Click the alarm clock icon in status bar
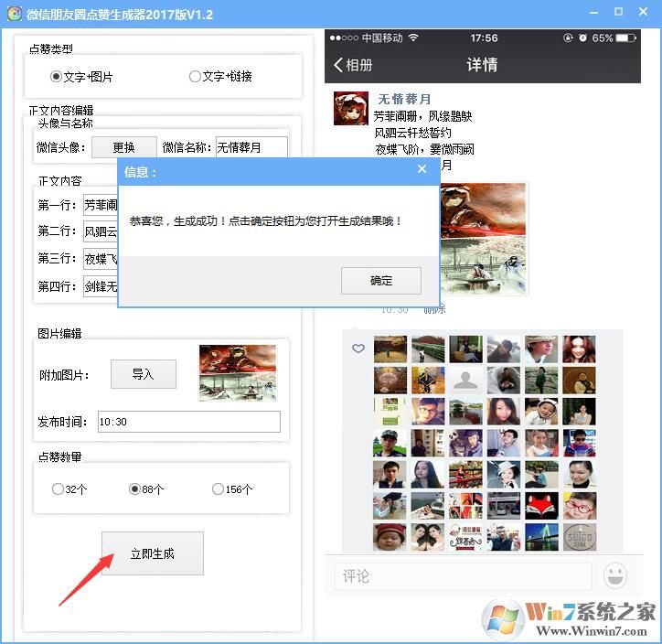The height and width of the screenshot is (644, 662). point(582,38)
